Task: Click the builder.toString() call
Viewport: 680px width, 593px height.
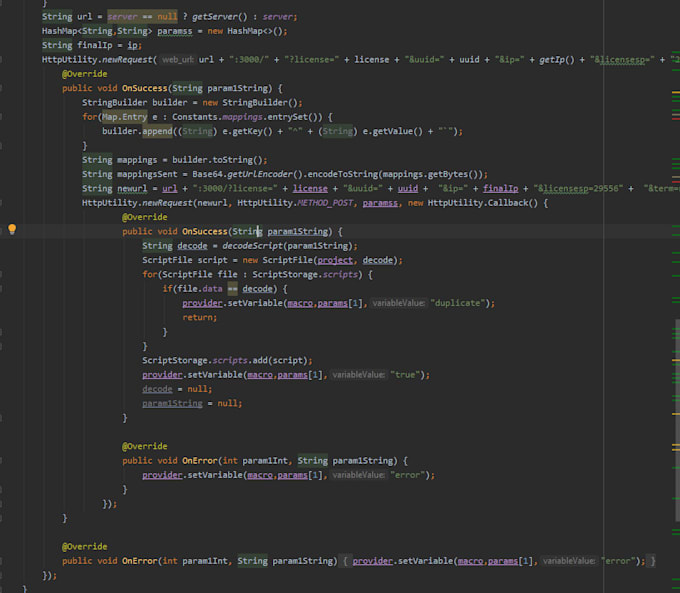Action: pos(217,160)
